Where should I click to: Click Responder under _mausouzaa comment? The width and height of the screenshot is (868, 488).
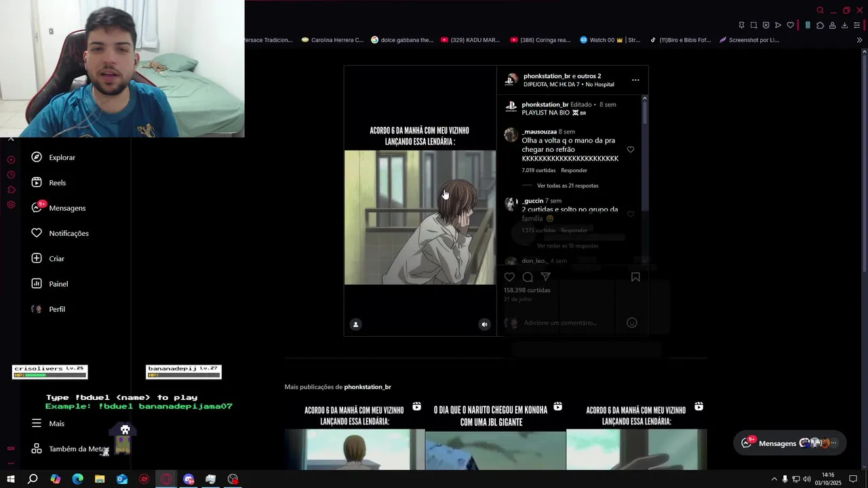coord(574,170)
